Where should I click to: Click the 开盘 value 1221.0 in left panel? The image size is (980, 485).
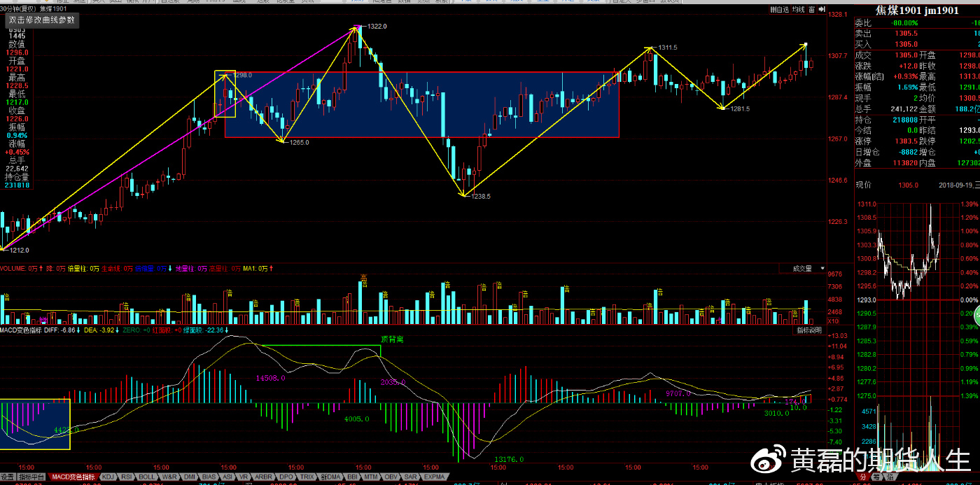tap(18, 69)
